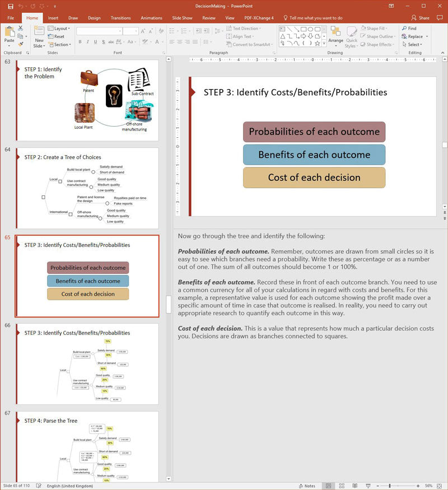Open the Ribbon Display Options
The image size is (448, 490).
click(x=391, y=6)
